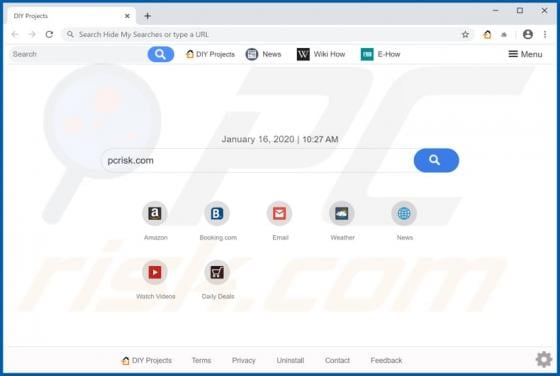The height and width of the screenshot is (376, 560).
Task: Open the Contact footer link
Action: click(337, 360)
